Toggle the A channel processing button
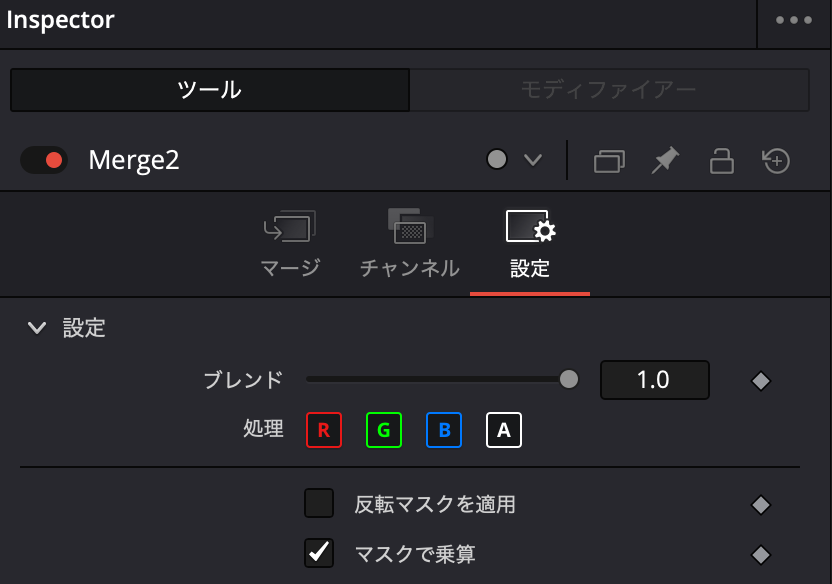 pos(504,430)
